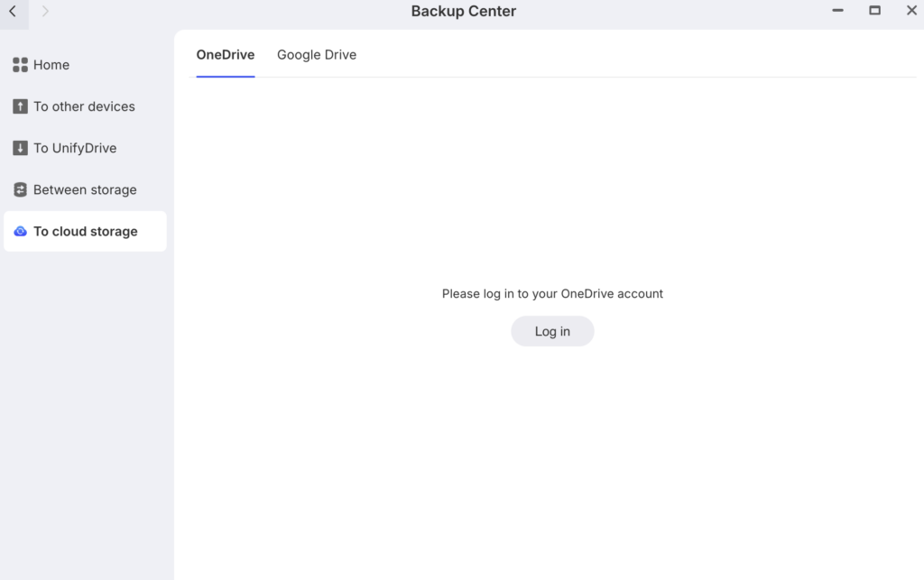Minimize the Backup Center window
Screen dimensions: 924x580
pos(838,11)
